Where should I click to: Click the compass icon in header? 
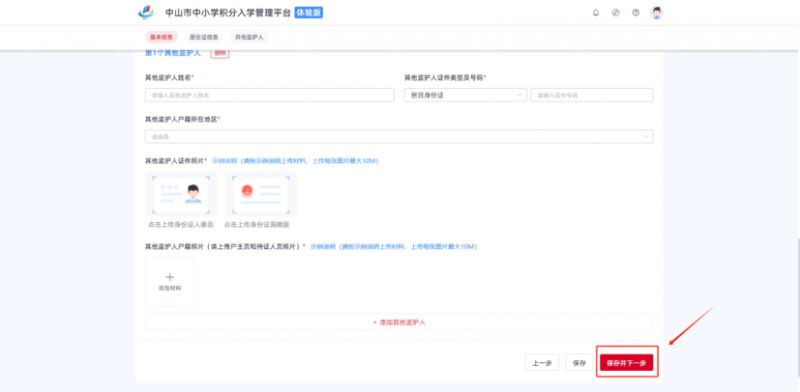[x=616, y=13]
